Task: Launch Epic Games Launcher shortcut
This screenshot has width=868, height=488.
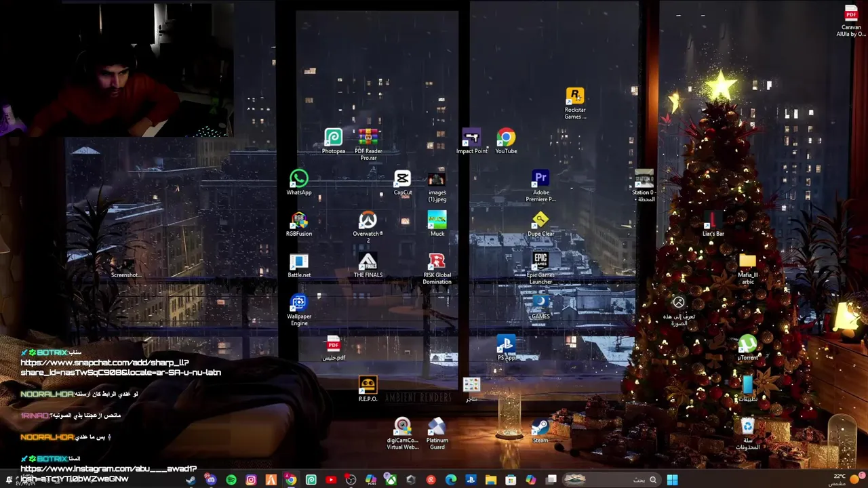Action: point(540,269)
